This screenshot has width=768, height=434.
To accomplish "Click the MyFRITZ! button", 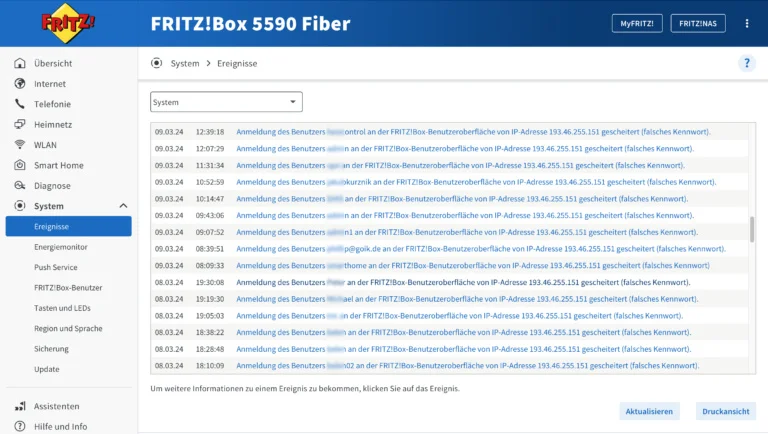I will tap(637, 24).
